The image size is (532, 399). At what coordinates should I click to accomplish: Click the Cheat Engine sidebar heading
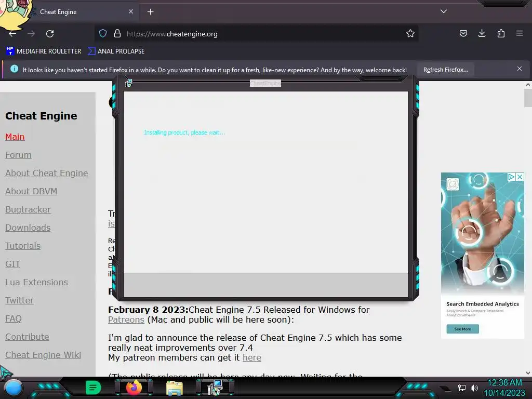coord(41,116)
